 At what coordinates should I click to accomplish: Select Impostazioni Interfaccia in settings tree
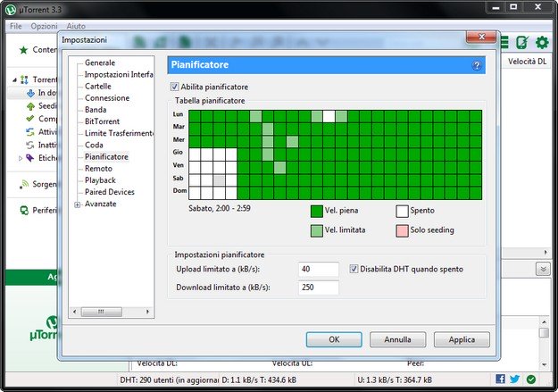119,74
